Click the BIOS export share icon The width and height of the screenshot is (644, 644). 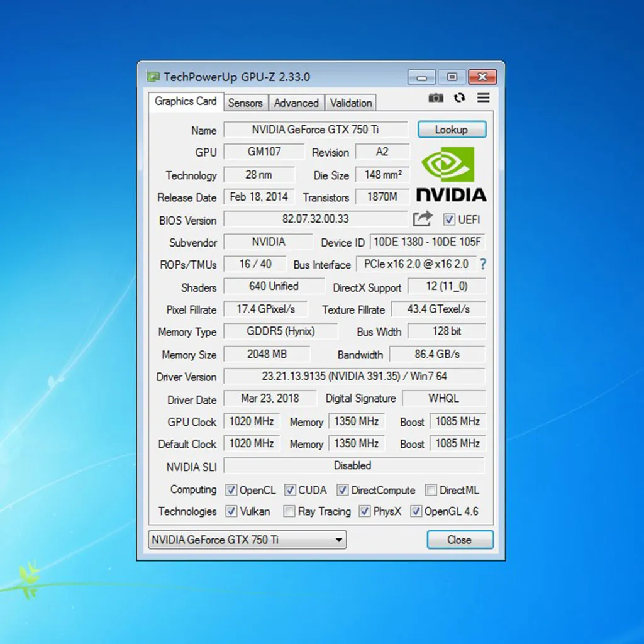(423, 219)
